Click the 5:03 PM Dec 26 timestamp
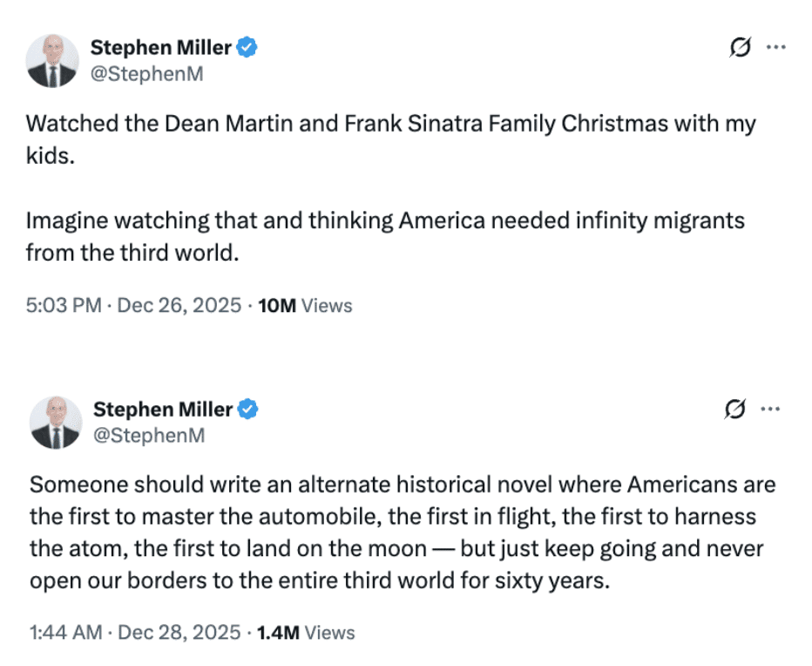The image size is (812, 666). (x=133, y=305)
